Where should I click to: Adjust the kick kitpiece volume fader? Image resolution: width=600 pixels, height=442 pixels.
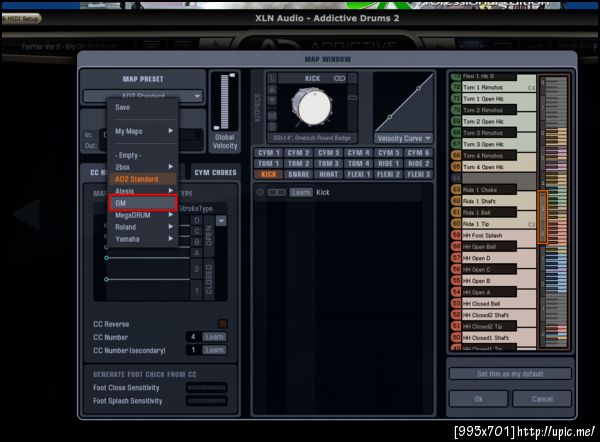(352, 98)
